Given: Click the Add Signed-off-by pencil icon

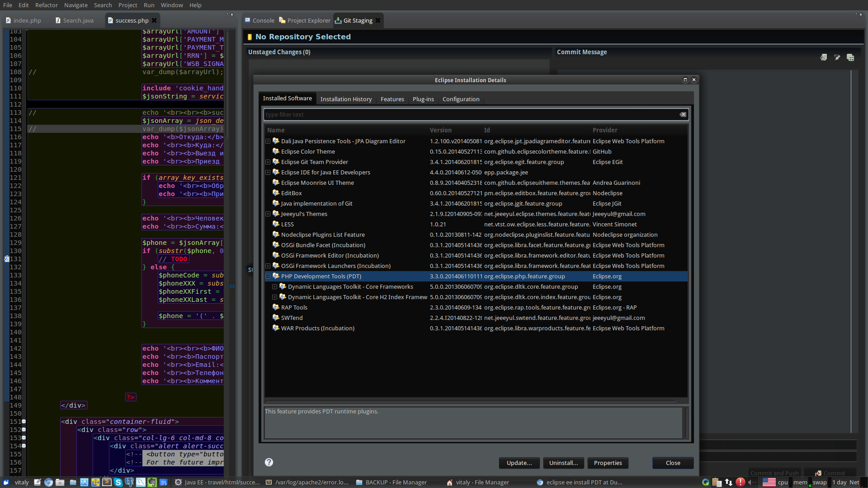Looking at the screenshot, I should coord(837,57).
